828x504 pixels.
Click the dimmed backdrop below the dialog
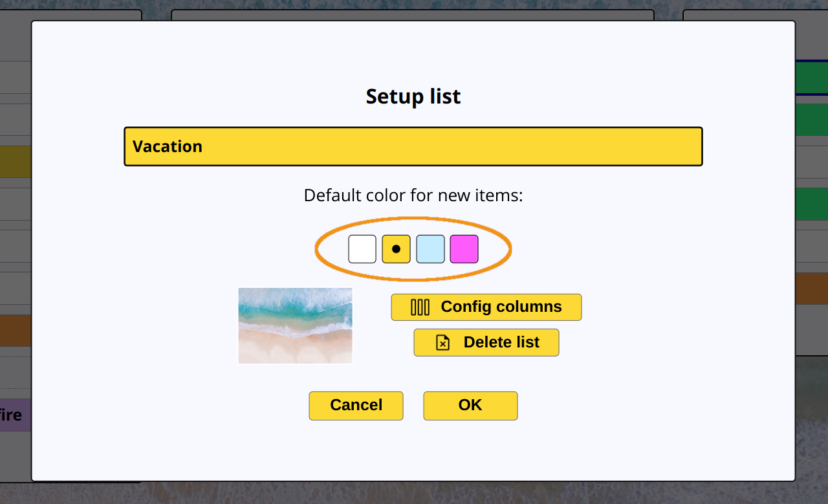pyautogui.click(x=414, y=493)
